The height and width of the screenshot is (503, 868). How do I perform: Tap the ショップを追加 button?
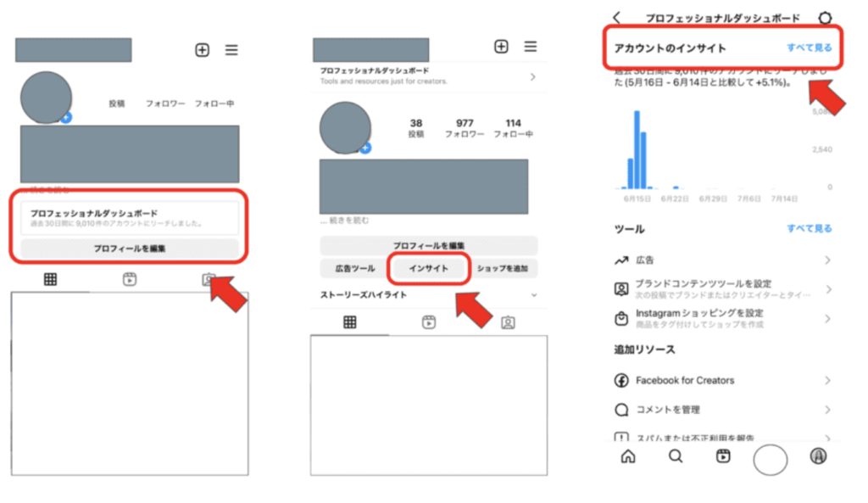503,268
